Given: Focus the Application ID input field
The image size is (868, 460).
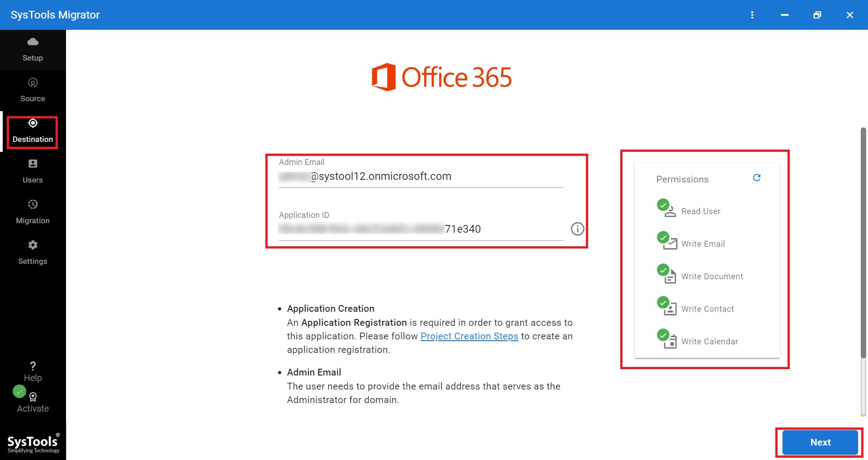Looking at the screenshot, I should click(x=421, y=230).
